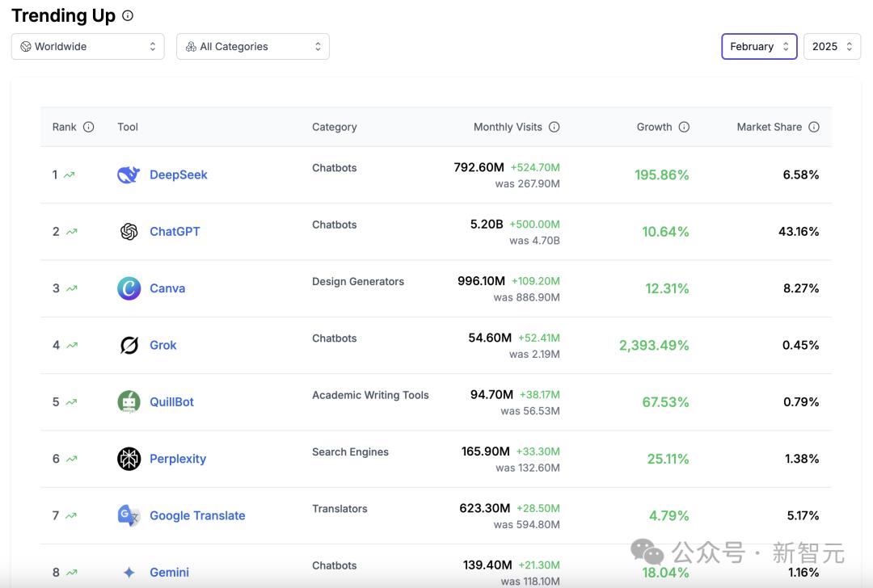Click the 'was 2.19M' previous visits
The width and height of the screenshot is (873, 588).
(x=534, y=354)
